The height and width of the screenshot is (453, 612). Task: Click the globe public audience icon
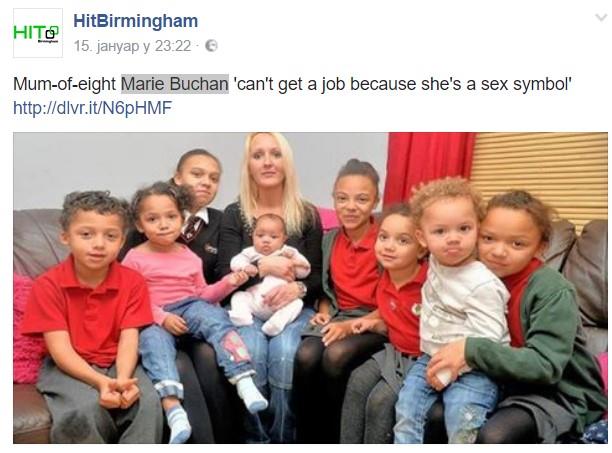pos(211,46)
